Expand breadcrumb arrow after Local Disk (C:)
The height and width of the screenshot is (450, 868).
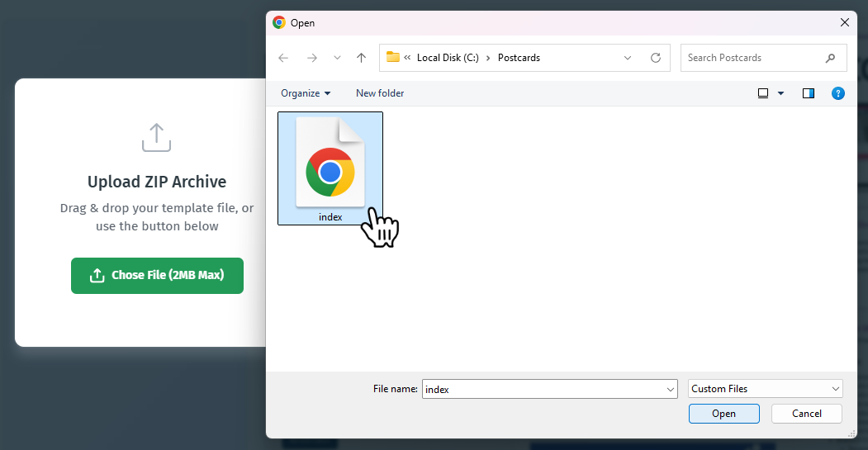pos(488,58)
